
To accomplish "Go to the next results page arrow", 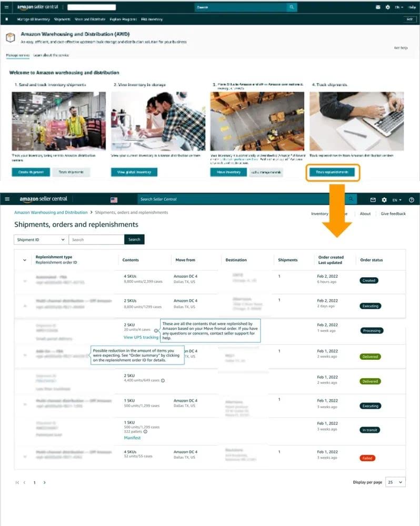I will click(44, 482).
